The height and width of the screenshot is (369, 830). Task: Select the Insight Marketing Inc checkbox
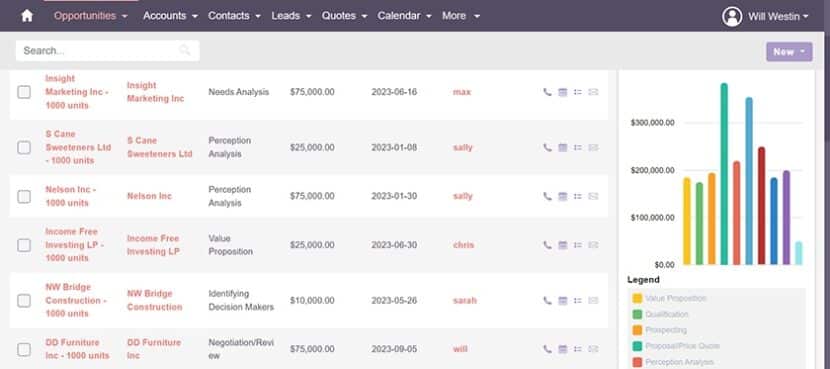pos(24,92)
